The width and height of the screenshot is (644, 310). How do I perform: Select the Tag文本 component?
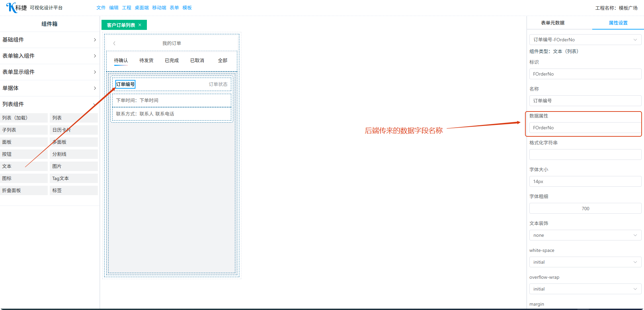click(x=73, y=178)
